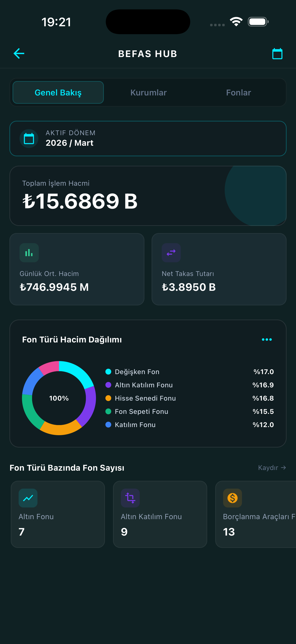296x644 pixels.
Task: Tap the swap arrows icon in Net Takas Tutarı
Action: [x=171, y=253]
